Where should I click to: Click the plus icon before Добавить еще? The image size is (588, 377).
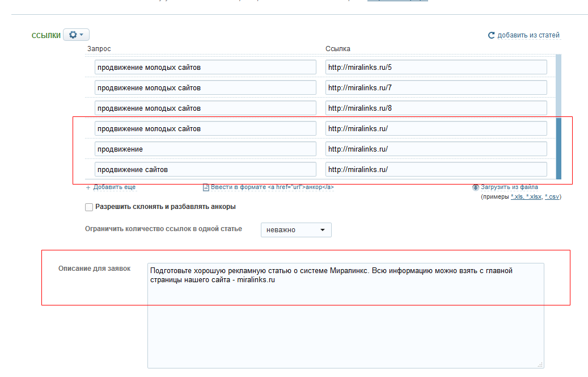coord(88,187)
